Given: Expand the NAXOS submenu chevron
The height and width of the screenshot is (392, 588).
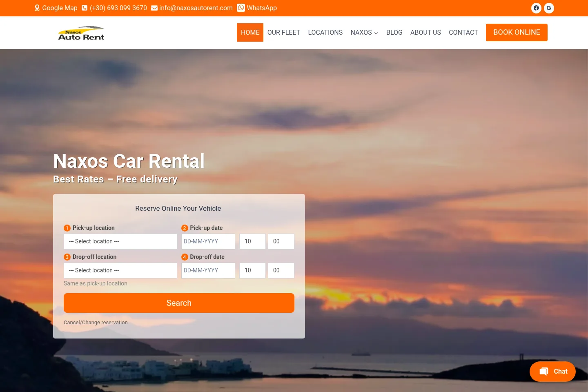Looking at the screenshot, I should click(x=376, y=33).
